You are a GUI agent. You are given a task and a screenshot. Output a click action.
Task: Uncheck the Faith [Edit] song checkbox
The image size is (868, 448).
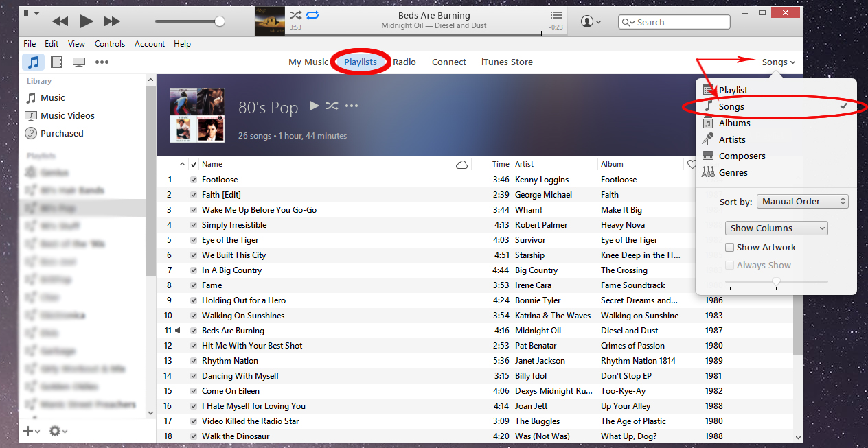pyautogui.click(x=194, y=195)
